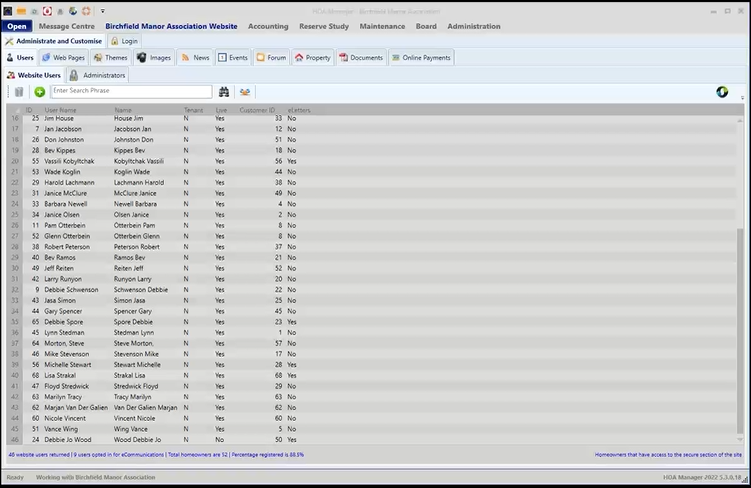
Task: Click the vertical scrollbar thumb of the user list
Action: pos(740,330)
